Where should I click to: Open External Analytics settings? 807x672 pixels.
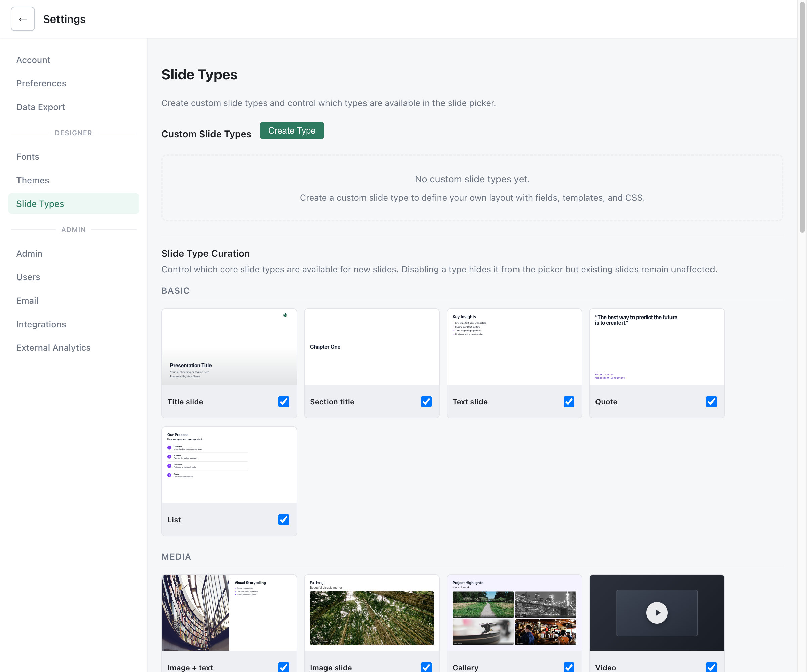coord(73,347)
